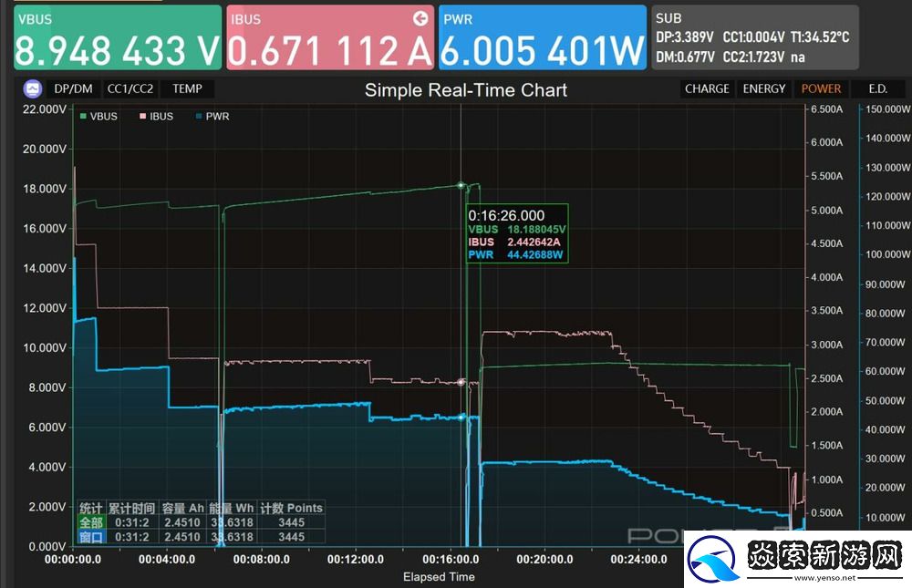The width and height of the screenshot is (912, 588).
Task: Click the green VBUS voltage readout panel
Action: click(118, 37)
